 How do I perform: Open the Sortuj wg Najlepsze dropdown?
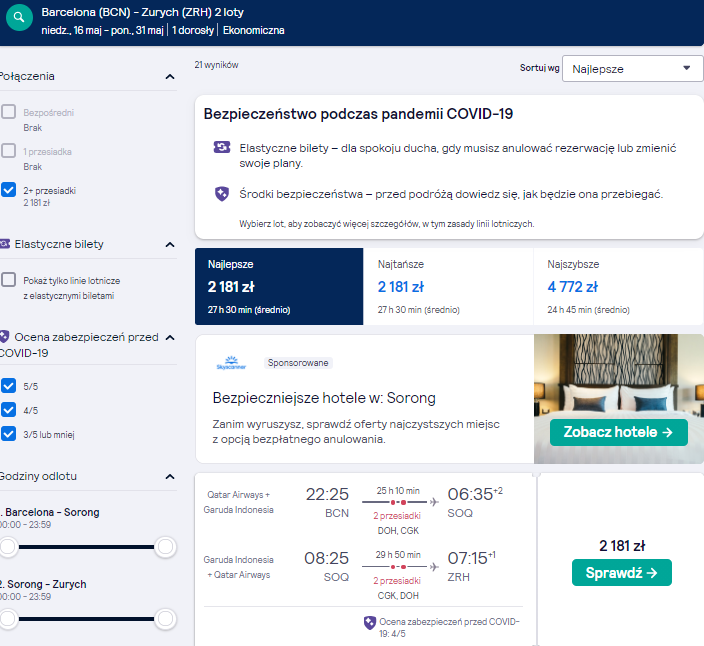coord(632,68)
